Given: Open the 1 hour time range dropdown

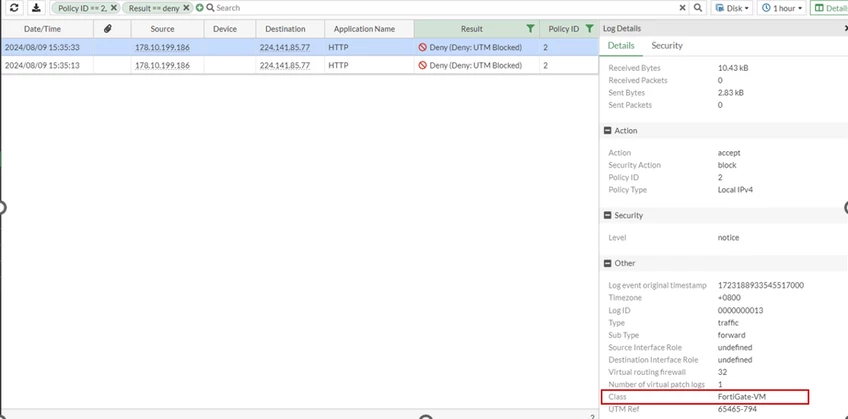Looking at the screenshot, I should click(x=782, y=8).
